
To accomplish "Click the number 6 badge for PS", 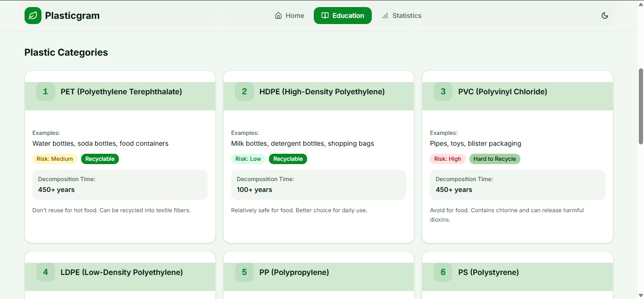I will [443, 272].
